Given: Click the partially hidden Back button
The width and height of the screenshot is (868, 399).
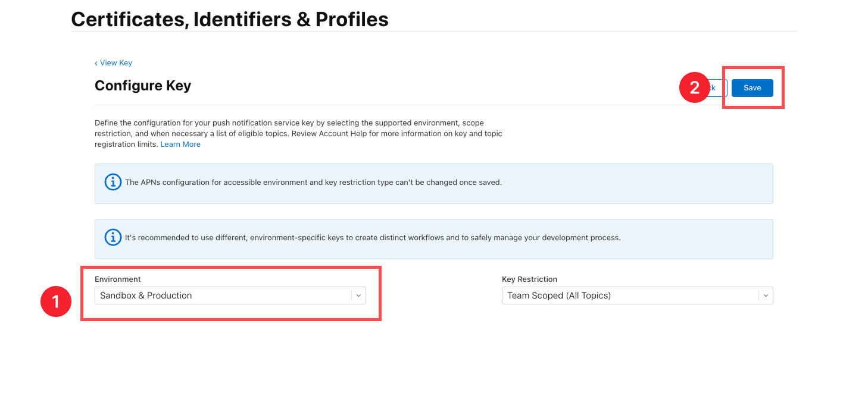Looking at the screenshot, I should click(x=718, y=88).
